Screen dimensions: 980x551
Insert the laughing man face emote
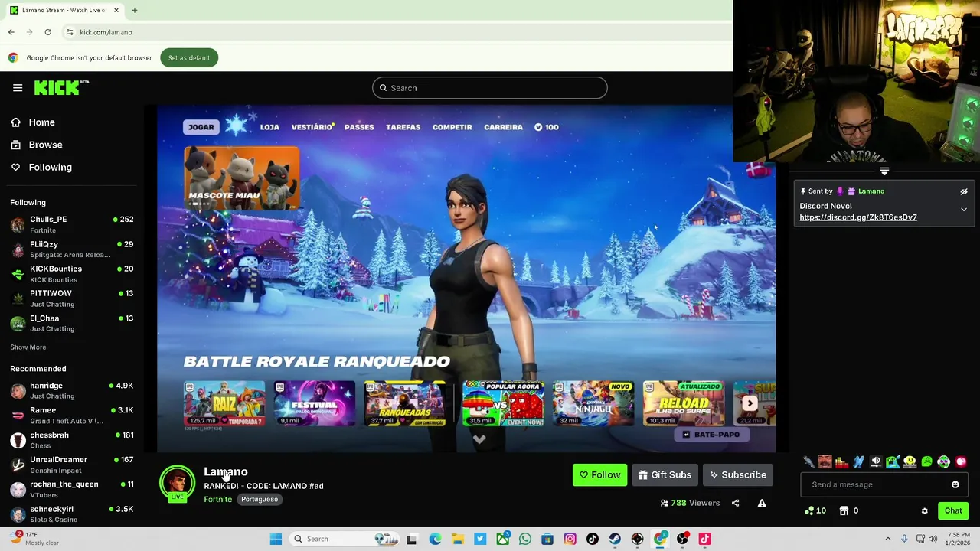(825, 461)
